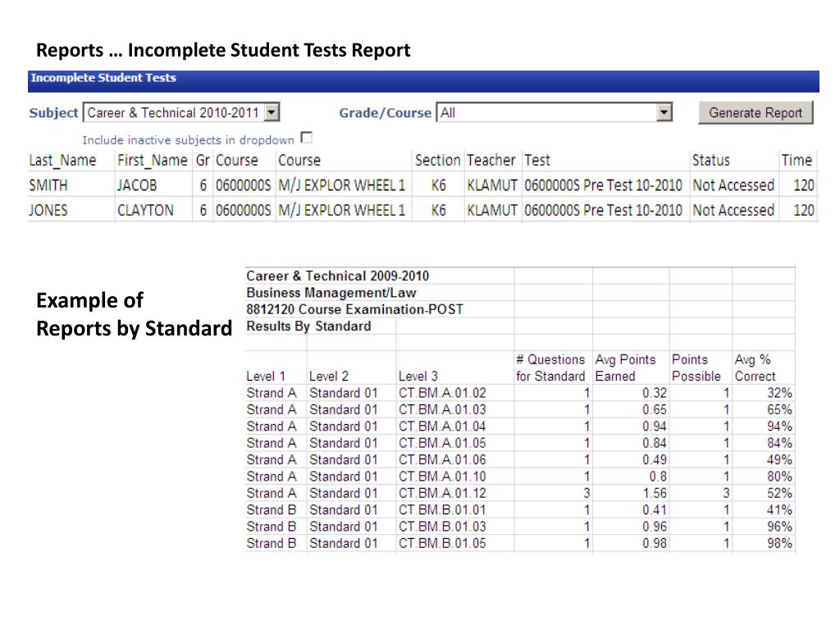Click the CLAYTON first name cell

145,210
